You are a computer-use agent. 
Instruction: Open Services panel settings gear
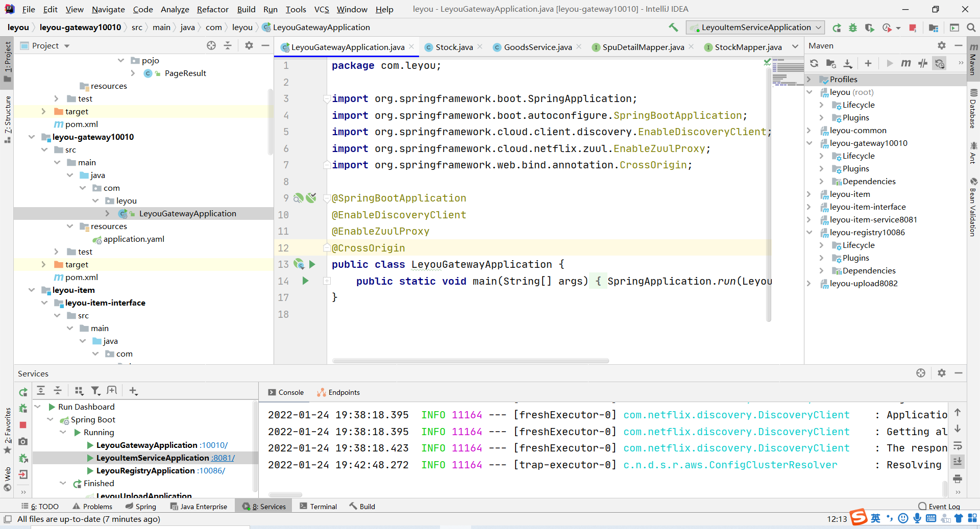(942, 373)
